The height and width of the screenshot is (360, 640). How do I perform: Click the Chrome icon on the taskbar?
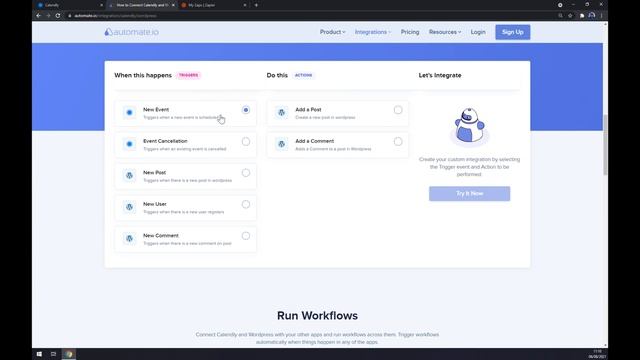click(69, 354)
